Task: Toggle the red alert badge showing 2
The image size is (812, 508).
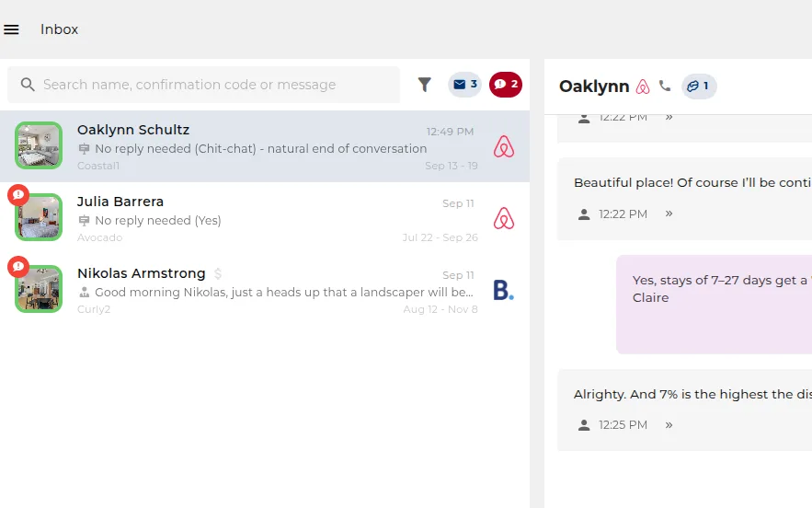Action: coord(506,85)
